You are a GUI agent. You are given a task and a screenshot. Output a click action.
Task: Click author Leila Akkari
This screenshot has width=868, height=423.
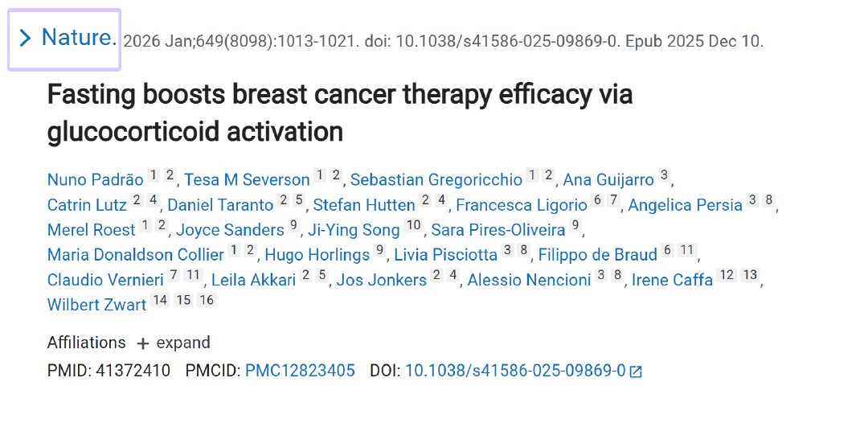[x=253, y=280]
